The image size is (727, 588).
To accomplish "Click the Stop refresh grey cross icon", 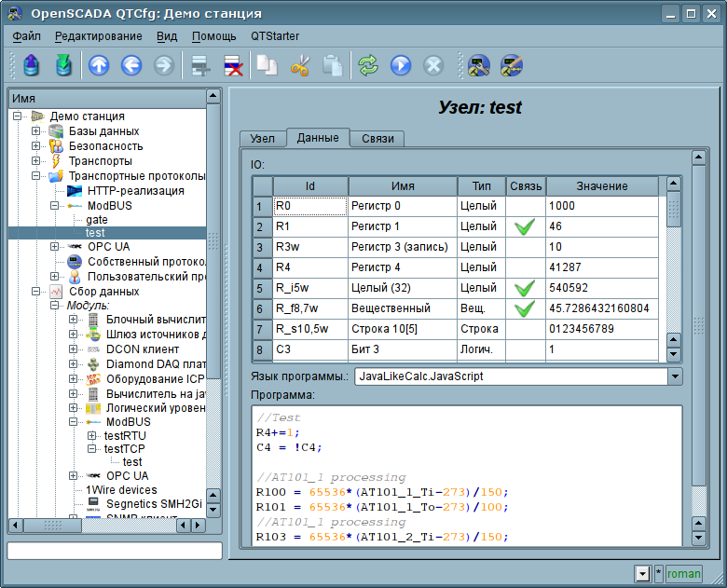I will pyautogui.click(x=433, y=65).
